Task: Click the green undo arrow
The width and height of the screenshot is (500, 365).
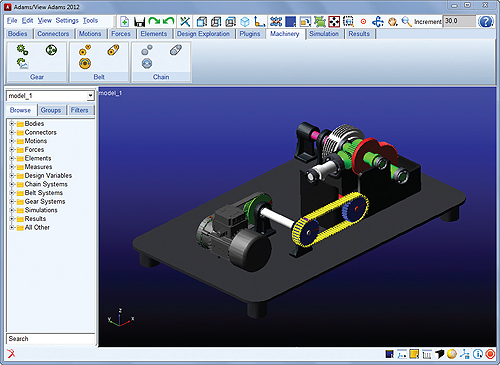Action: pos(168,21)
